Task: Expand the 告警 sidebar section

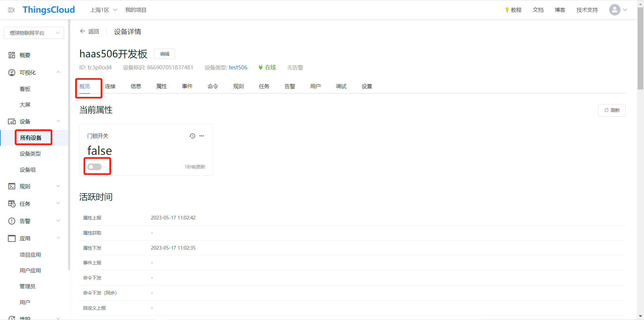Action: (58, 221)
